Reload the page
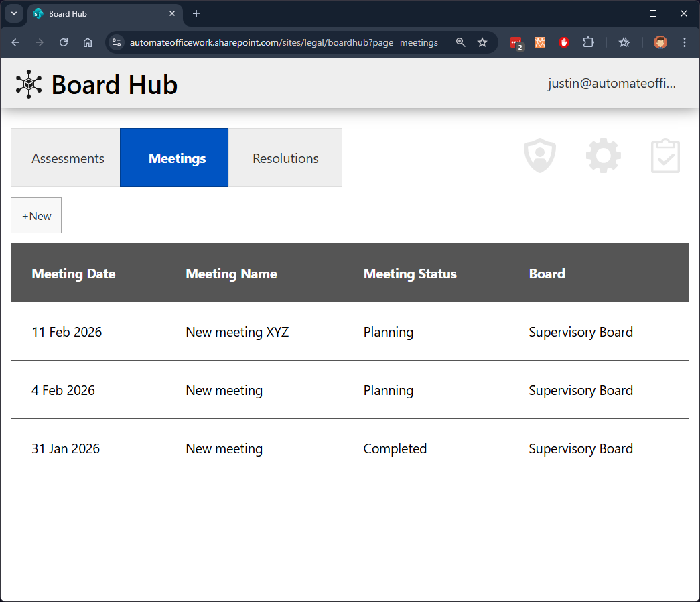This screenshot has width=700, height=602. [x=64, y=42]
